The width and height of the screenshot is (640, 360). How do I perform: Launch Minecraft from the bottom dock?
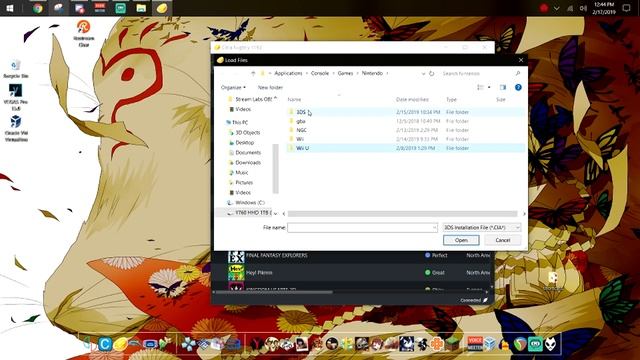pyautogui.click(x=452, y=344)
